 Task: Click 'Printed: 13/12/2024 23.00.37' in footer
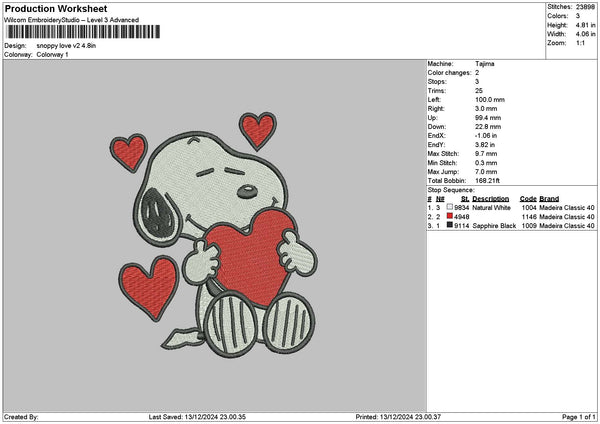click(x=398, y=417)
